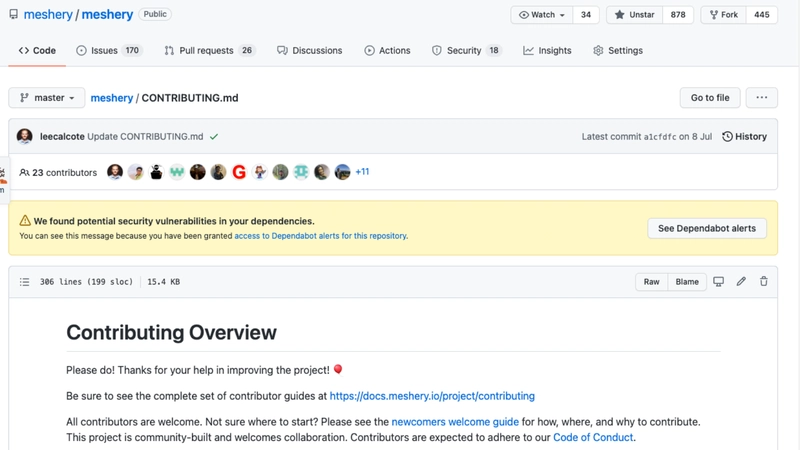Image resolution: width=800 pixels, height=450 pixels.
Task: Click the Public visibility badge
Action: (155, 14)
